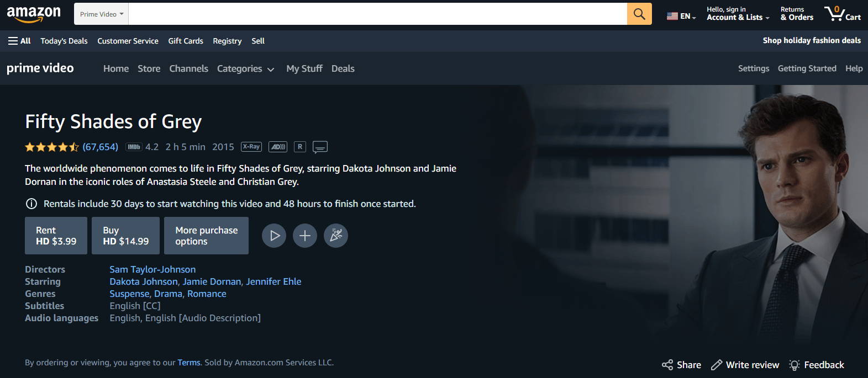Open Getting Started page
868x378 pixels.
807,68
